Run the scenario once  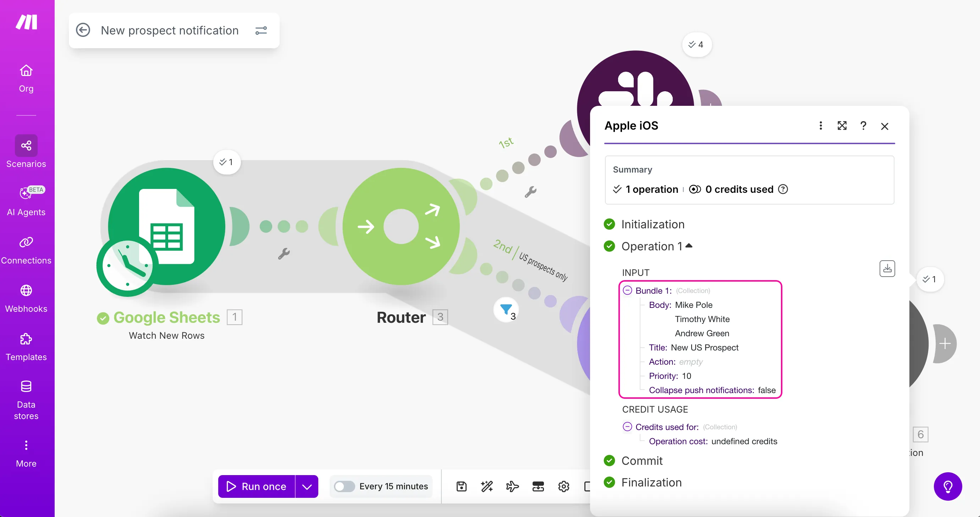(x=257, y=486)
